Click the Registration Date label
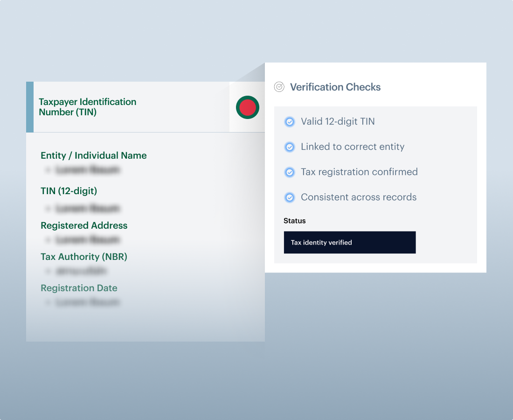 click(x=79, y=288)
